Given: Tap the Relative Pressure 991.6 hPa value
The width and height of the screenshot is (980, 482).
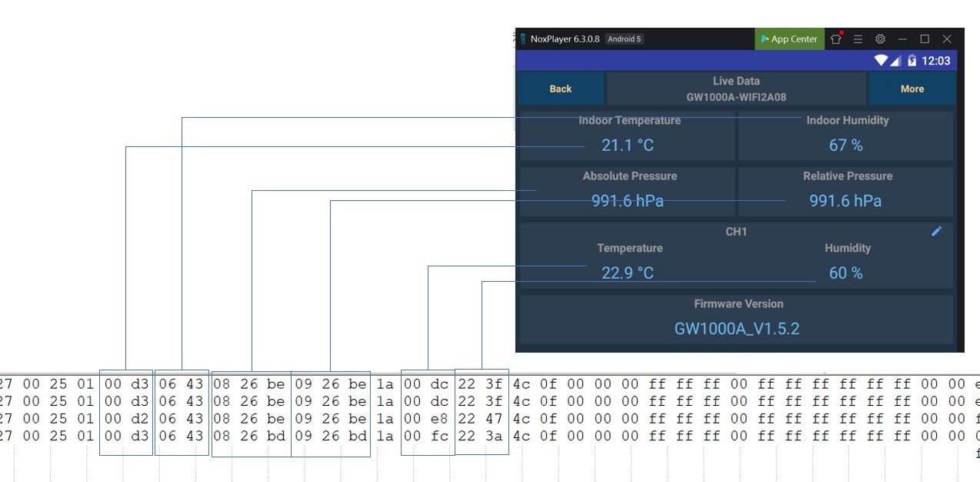Looking at the screenshot, I should coord(845,201).
